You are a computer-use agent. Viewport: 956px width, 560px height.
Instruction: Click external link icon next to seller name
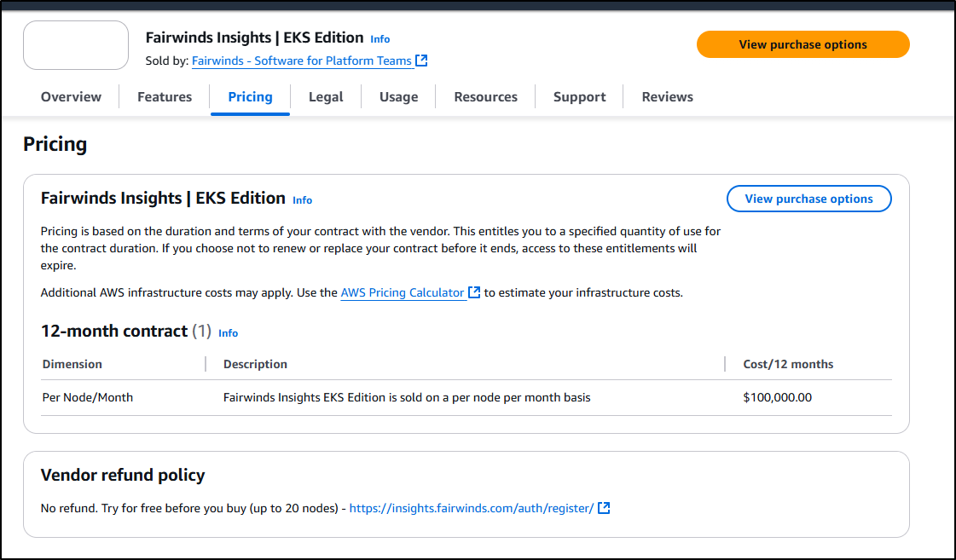pyautogui.click(x=421, y=61)
